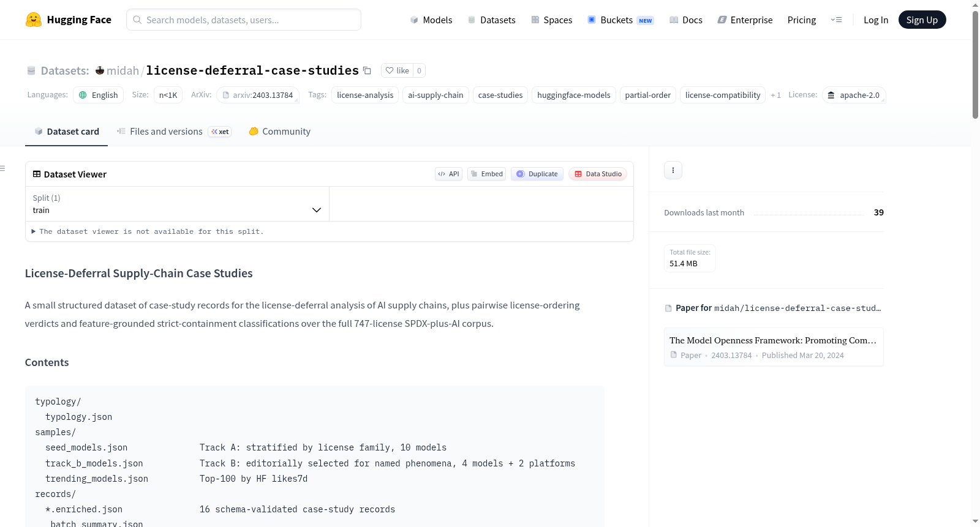Show the additional +1 tags
This screenshot has width=980, height=527.
(775, 95)
